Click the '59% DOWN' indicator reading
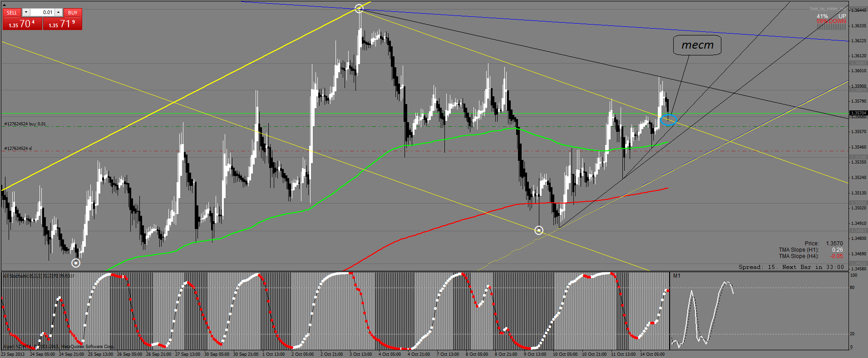 coord(831,21)
